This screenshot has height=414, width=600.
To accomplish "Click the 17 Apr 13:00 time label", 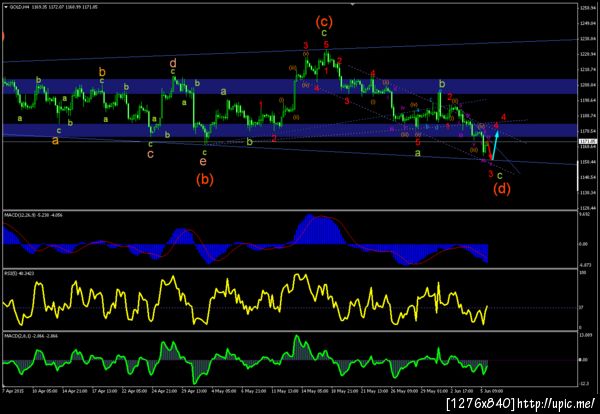I will coord(104,391).
